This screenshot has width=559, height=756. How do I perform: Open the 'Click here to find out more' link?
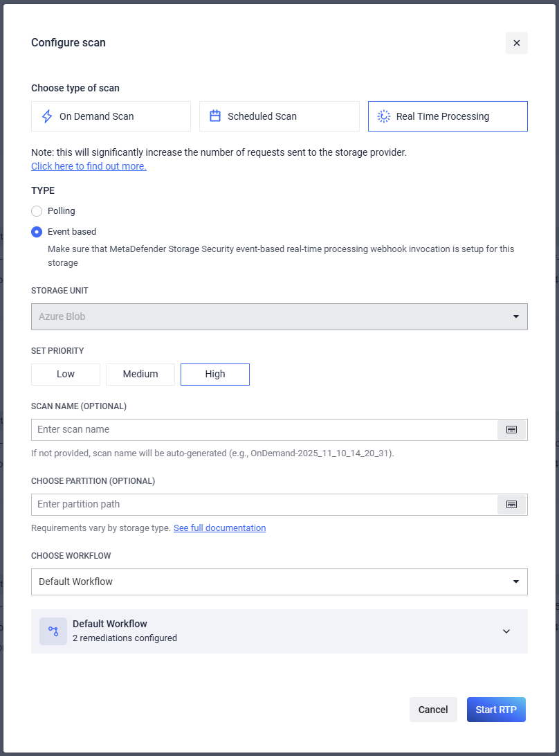(x=89, y=166)
